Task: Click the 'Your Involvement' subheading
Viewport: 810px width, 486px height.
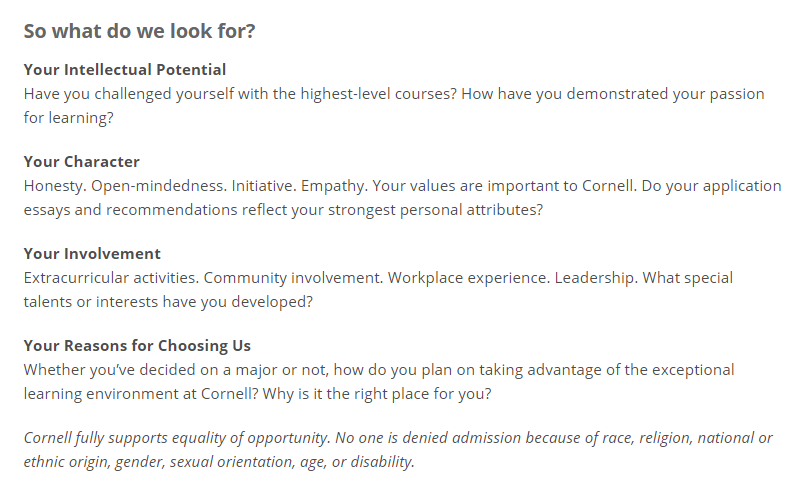Action: (92, 254)
